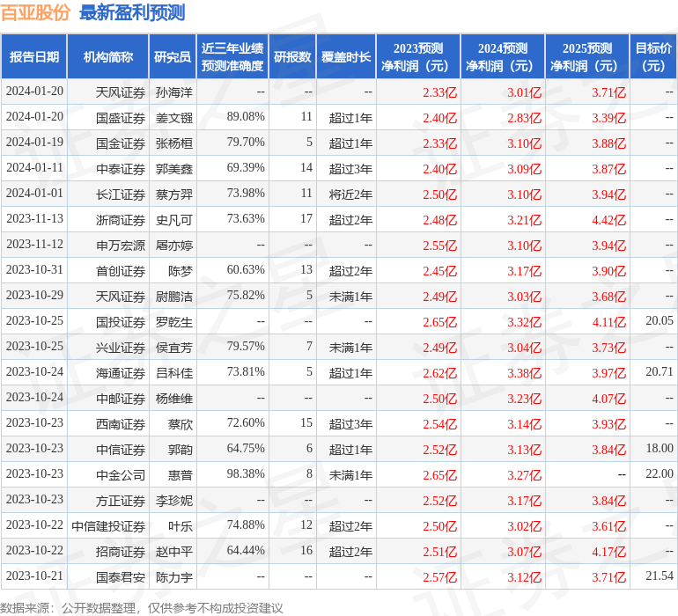Select the 中信建投证券 institution cell
The image size is (678, 616).
pos(108,525)
